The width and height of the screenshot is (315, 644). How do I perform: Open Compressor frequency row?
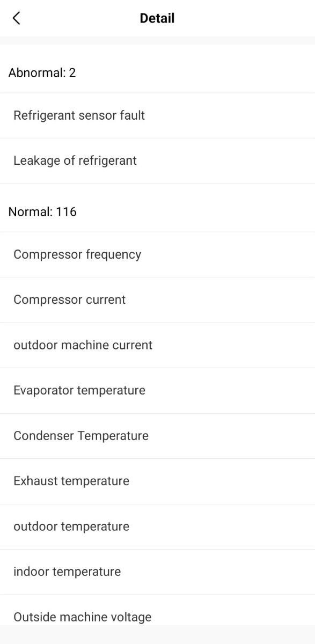[x=157, y=254]
